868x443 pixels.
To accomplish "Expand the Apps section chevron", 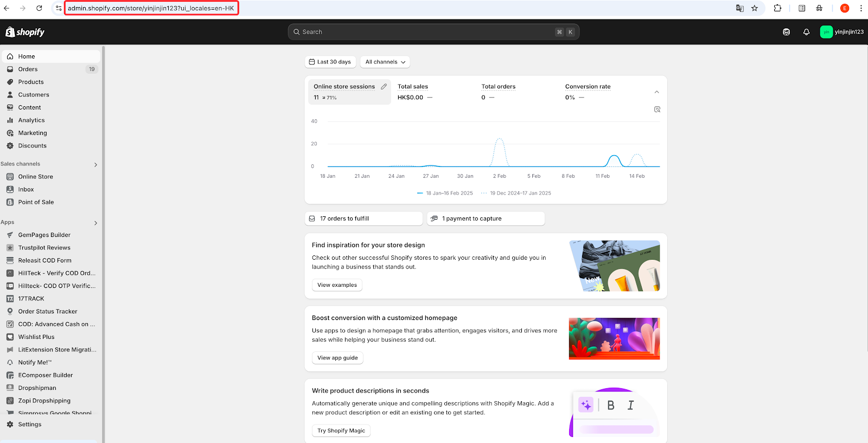I will pos(95,223).
